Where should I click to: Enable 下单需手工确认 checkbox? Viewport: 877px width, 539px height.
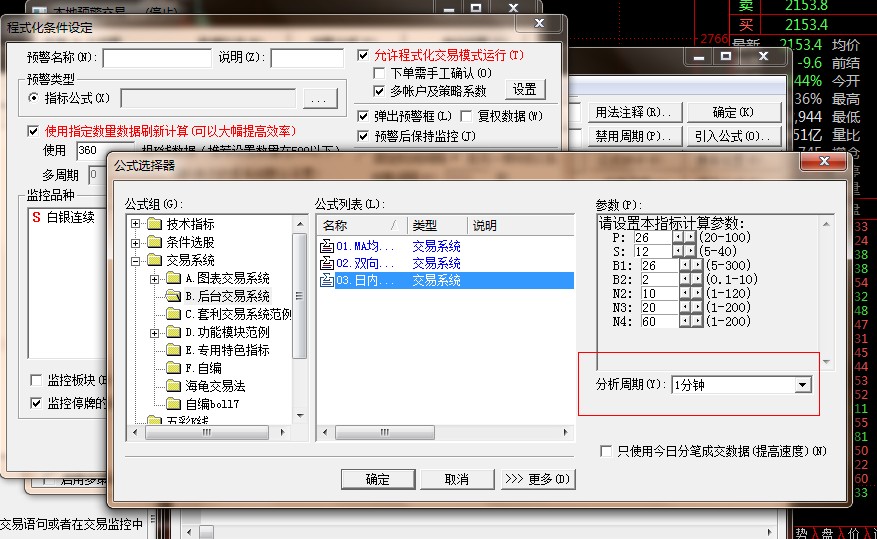tap(379, 73)
